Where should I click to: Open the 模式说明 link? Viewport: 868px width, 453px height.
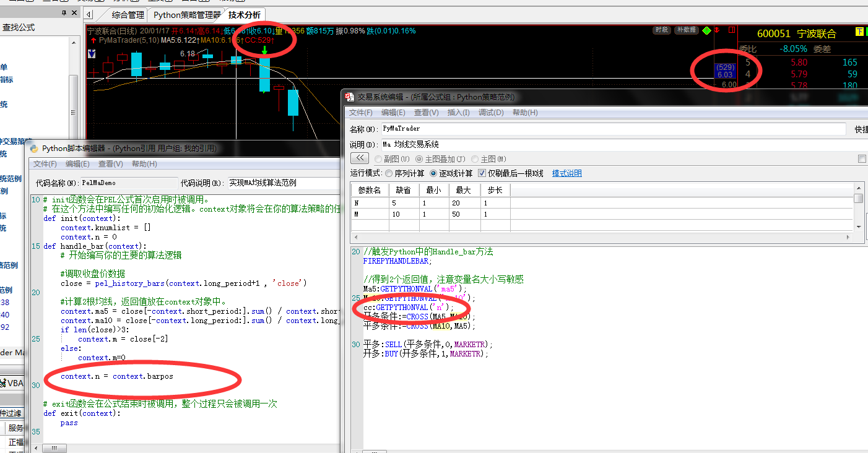point(567,173)
